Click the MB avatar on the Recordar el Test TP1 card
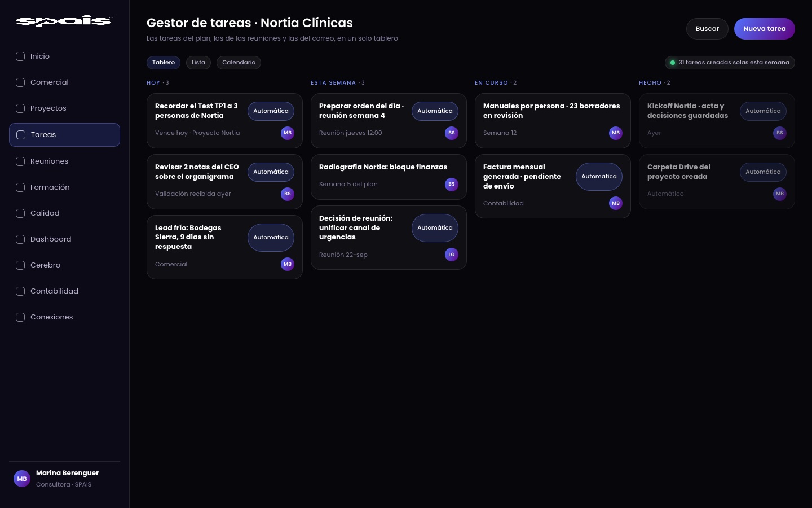This screenshot has height=508, width=812. point(288,133)
